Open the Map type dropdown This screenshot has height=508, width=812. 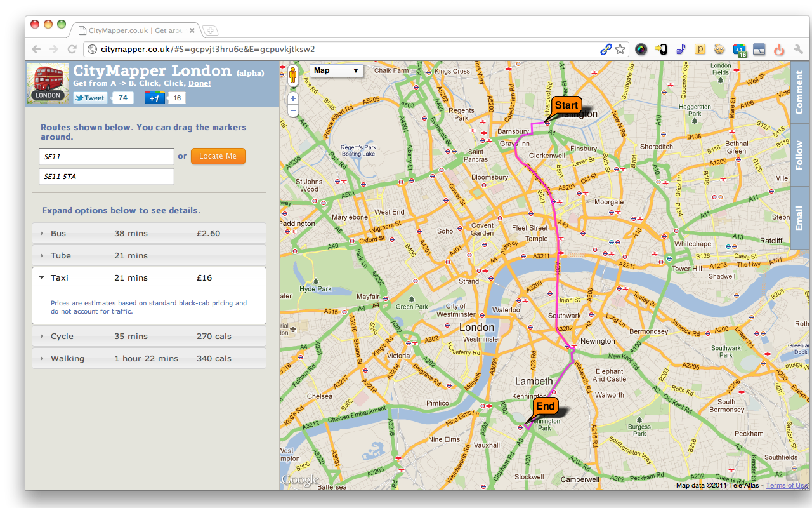tap(336, 70)
